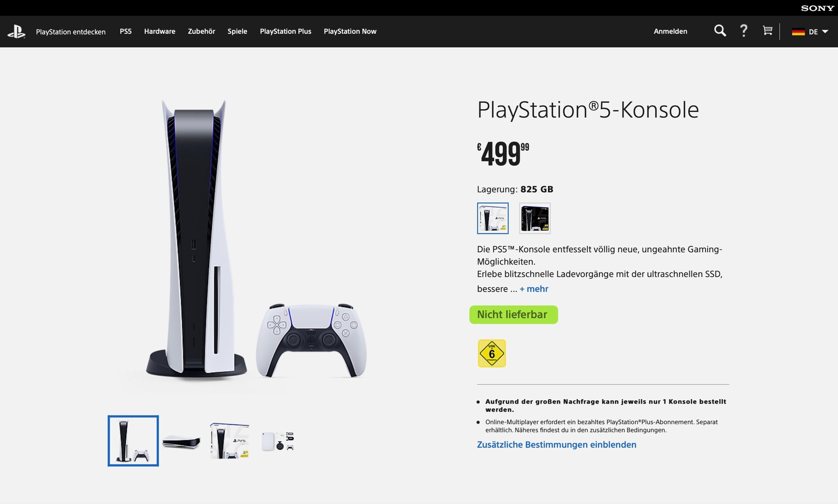Select the horizontal console thumbnail
This screenshot has width=838, height=504.
182,441
